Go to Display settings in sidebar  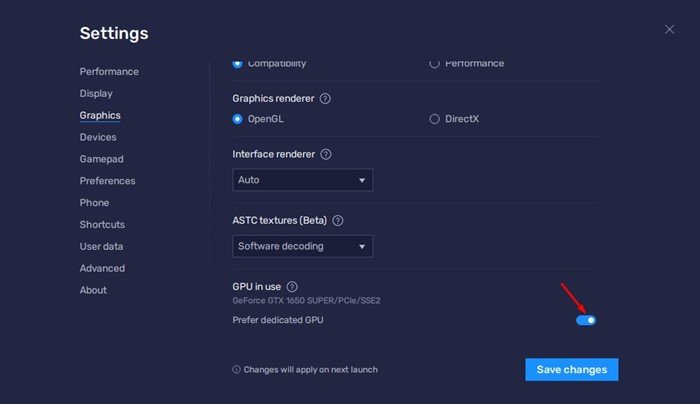96,94
